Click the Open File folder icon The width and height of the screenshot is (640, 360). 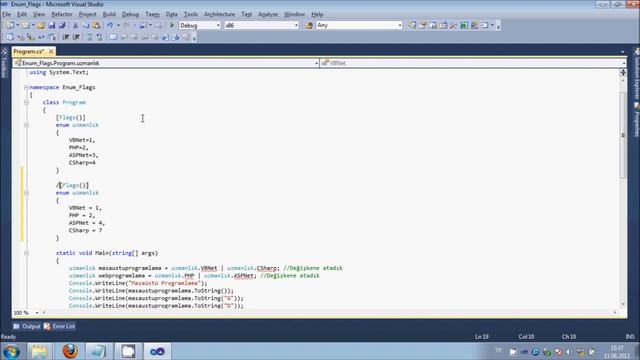click(40, 25)
